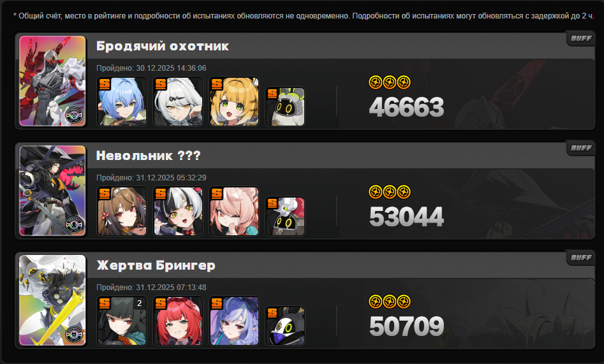Open BUFF for Бродячий охотник
The width and height of the screenshot is (604, 364).
pyautogui.click(x=581, y=38)
